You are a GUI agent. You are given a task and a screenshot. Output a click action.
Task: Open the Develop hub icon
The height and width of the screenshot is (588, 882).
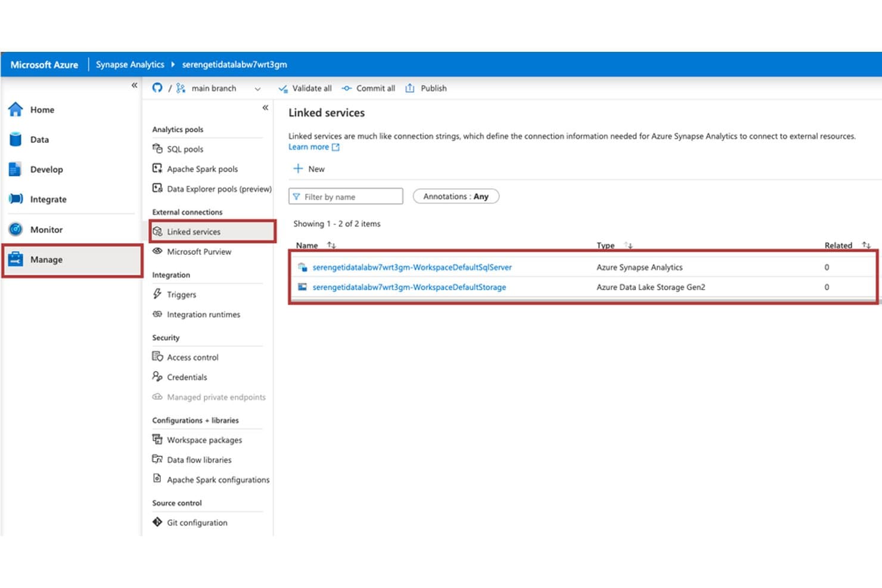(x=15, y=169)
